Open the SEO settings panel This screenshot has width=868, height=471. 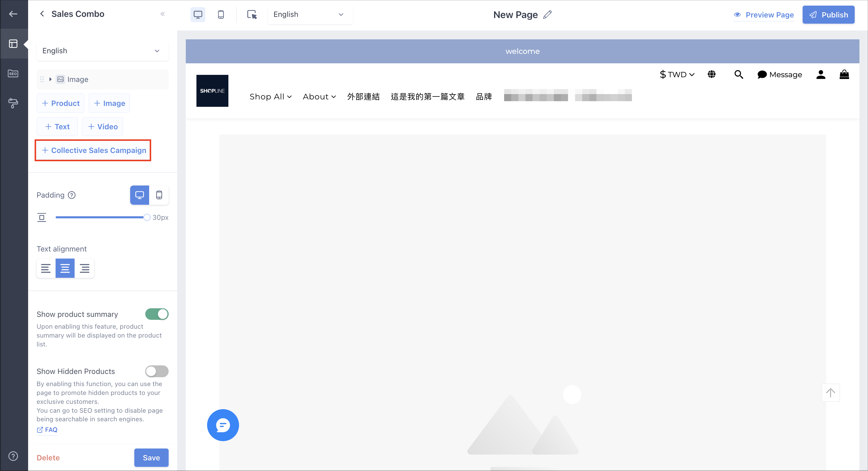point(13,73)
